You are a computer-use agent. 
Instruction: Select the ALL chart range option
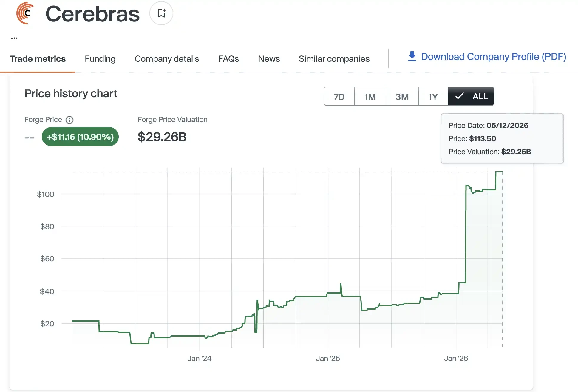[471, 96]
